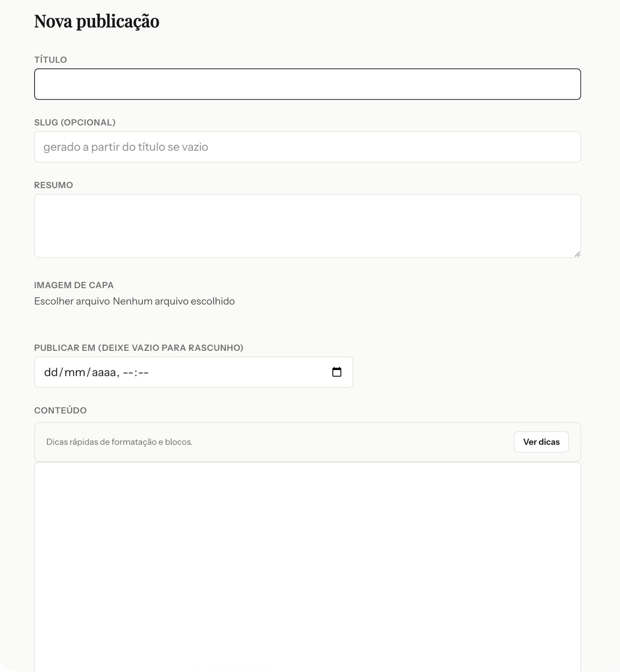620x672 pixels.
Task: Select the hour segment of publish time
Action: tap(128, 373)
